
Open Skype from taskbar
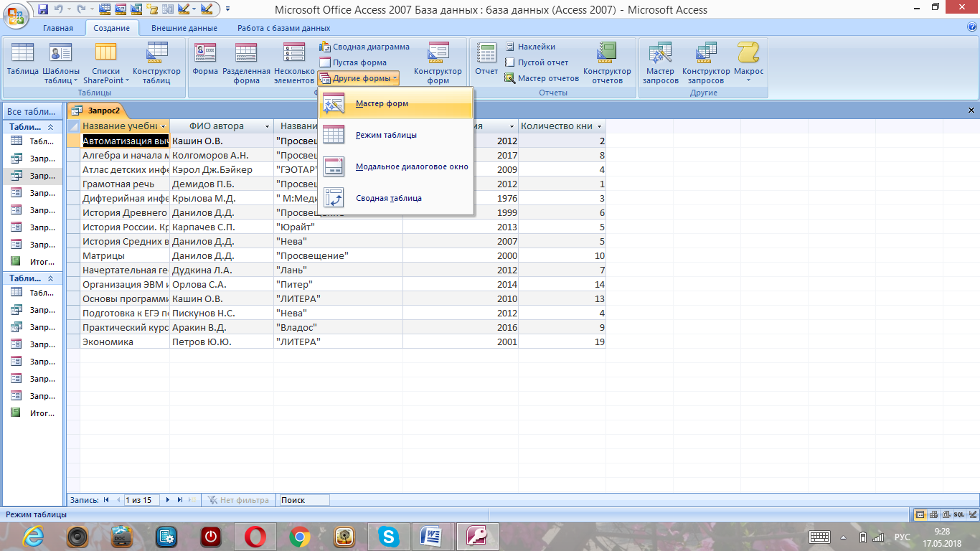click(x=389, y=536)
